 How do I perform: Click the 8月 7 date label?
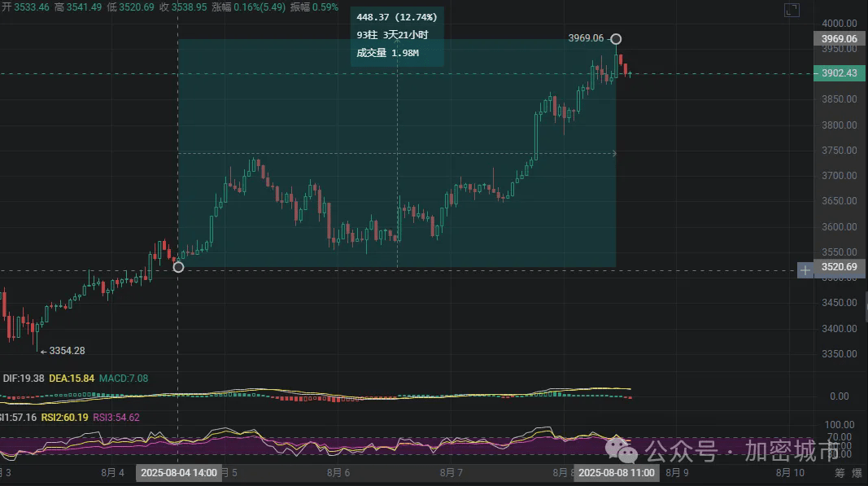point(451,473)
